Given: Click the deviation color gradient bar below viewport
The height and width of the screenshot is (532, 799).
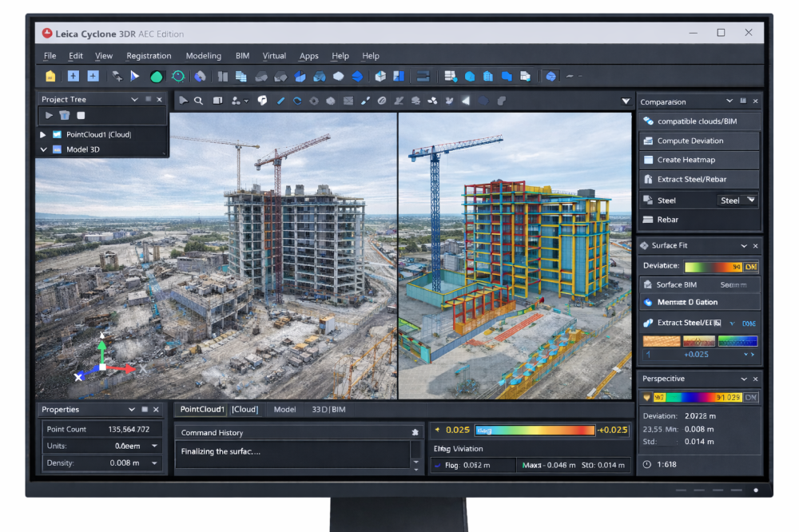Looking at the screenshot, I should click(x=535, y=431).
